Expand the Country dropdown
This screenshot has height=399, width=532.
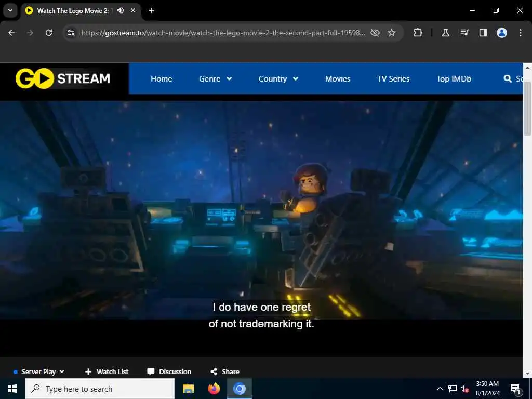click(x=278, y=79)
